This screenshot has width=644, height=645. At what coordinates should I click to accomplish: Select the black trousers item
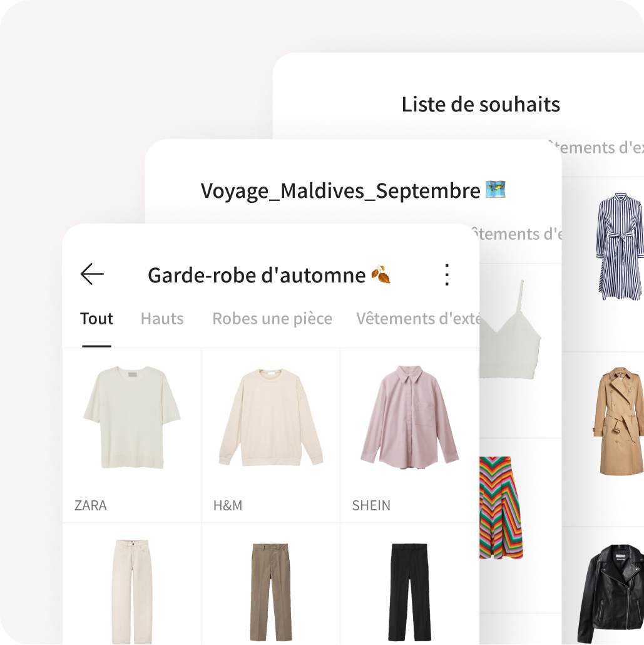tap(410, 584)
